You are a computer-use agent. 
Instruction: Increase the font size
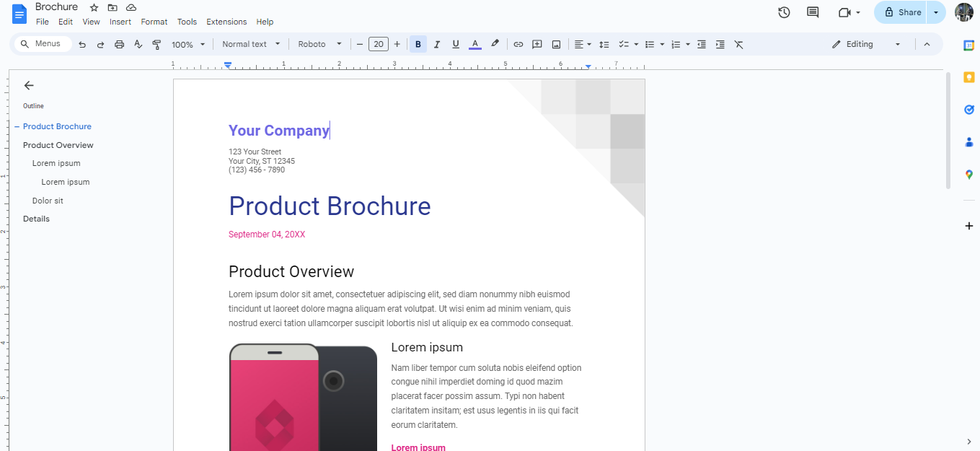(x=397, y=44)
